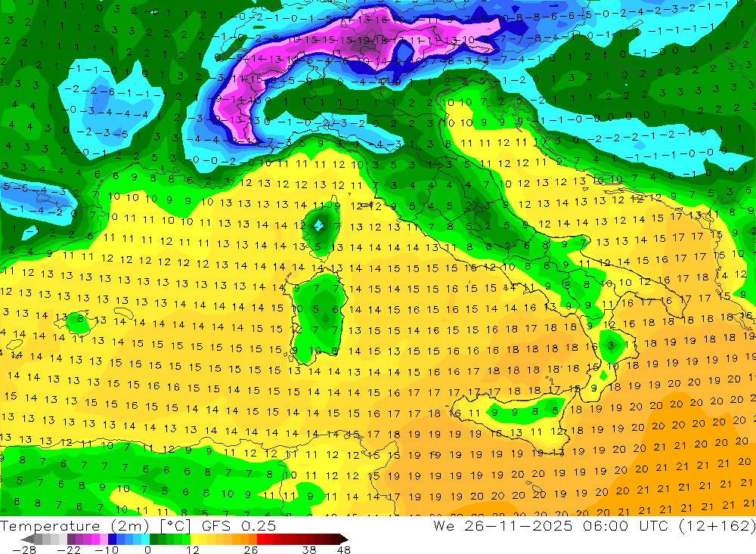Click the '-10' legend scale label
The height and width of the screenshot is (554, 756).
click(107, 549)
